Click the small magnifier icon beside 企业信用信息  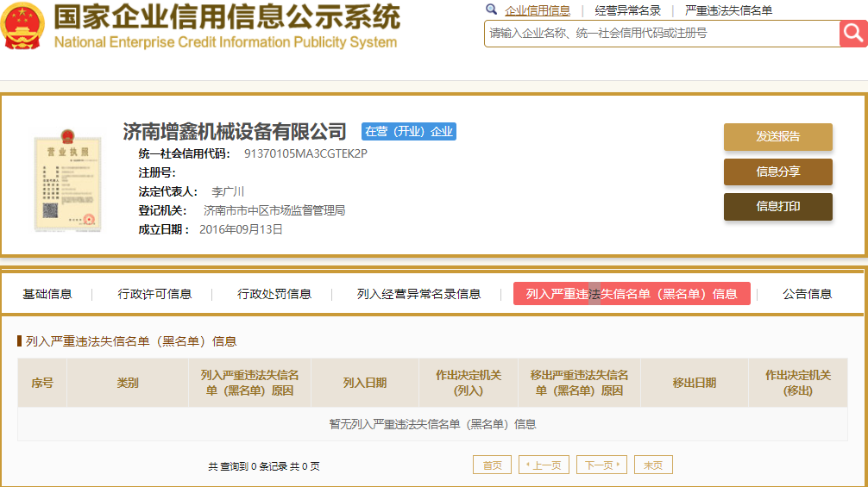coord(492,10)
